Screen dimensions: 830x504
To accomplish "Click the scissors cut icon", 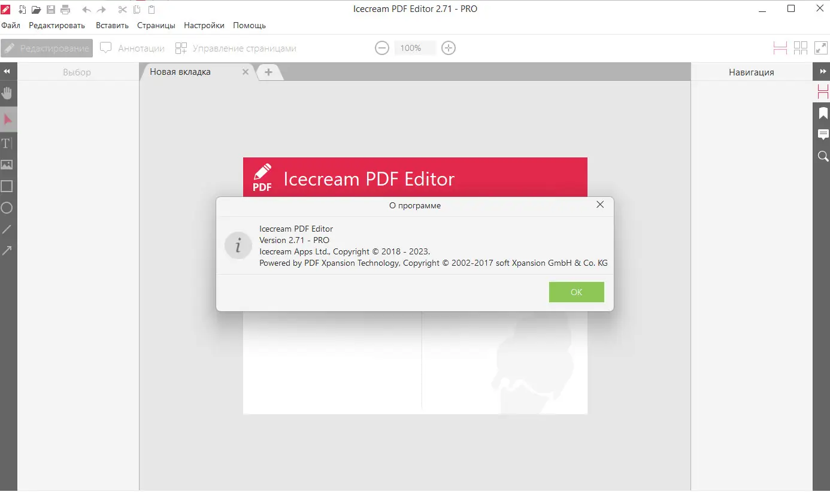I will tap(122, 9).
